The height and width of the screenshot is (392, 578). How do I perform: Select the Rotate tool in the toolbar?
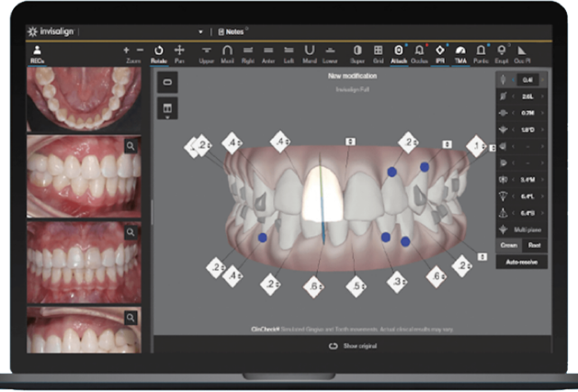pos(159,54)
